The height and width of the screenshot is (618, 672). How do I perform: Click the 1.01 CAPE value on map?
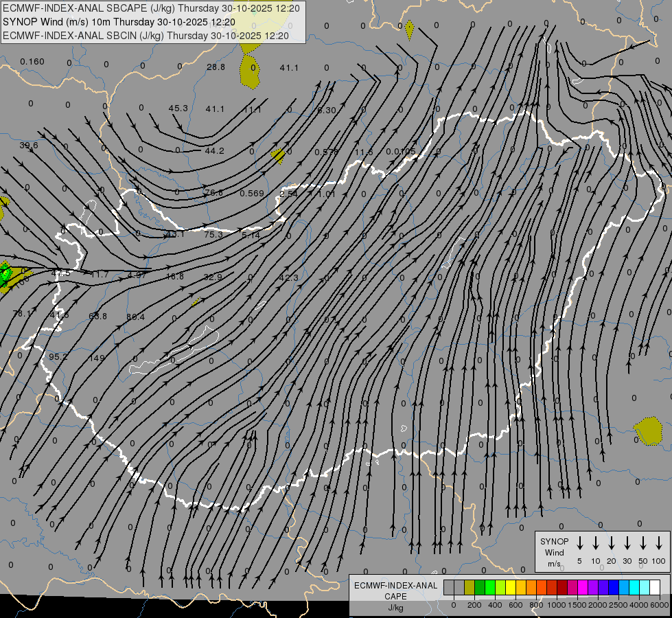coord(326,194)
